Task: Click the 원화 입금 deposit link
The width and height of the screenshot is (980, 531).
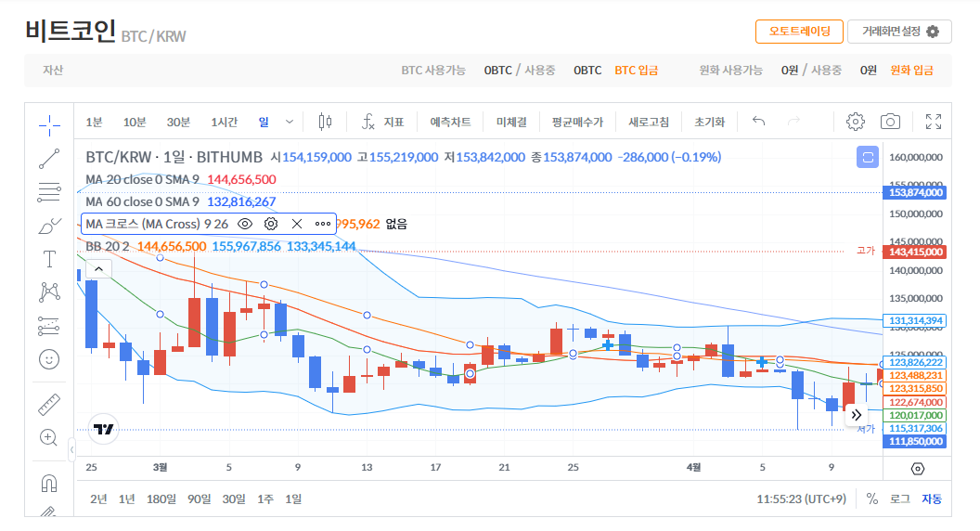Action: pos(912,70)
